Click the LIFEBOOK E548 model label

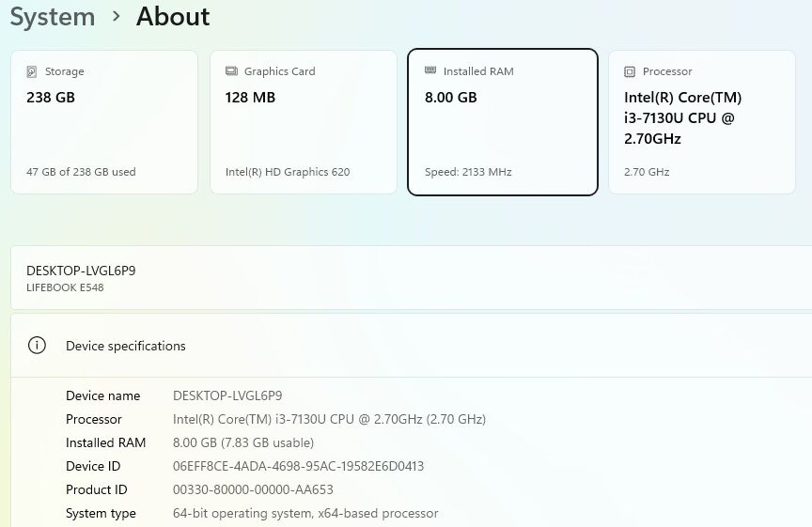[65, 288]
